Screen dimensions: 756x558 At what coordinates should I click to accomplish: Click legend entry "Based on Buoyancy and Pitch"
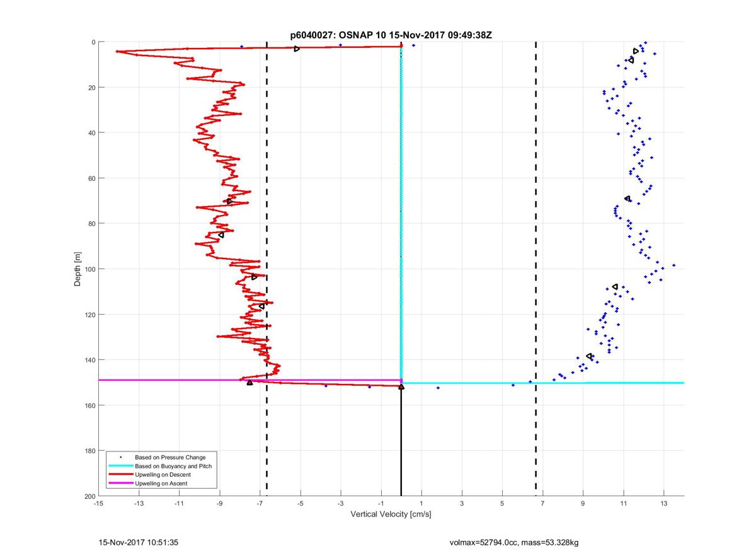(x=173, y=465)
